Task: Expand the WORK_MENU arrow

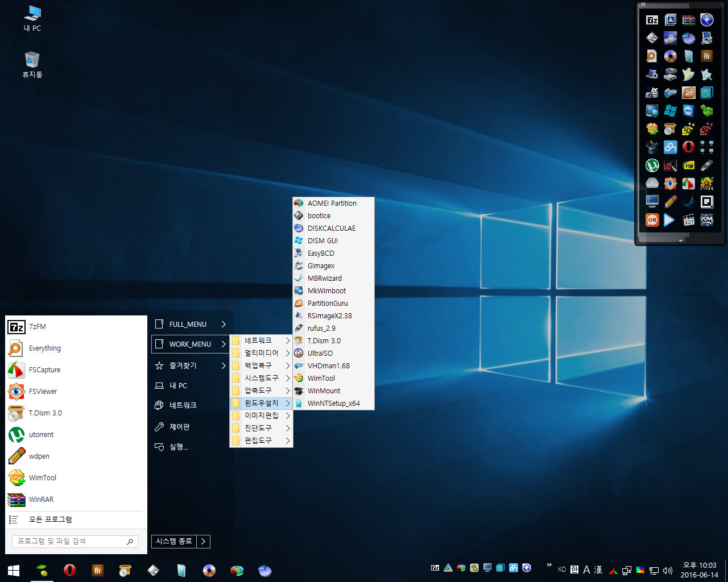Action: click(224, 344)
